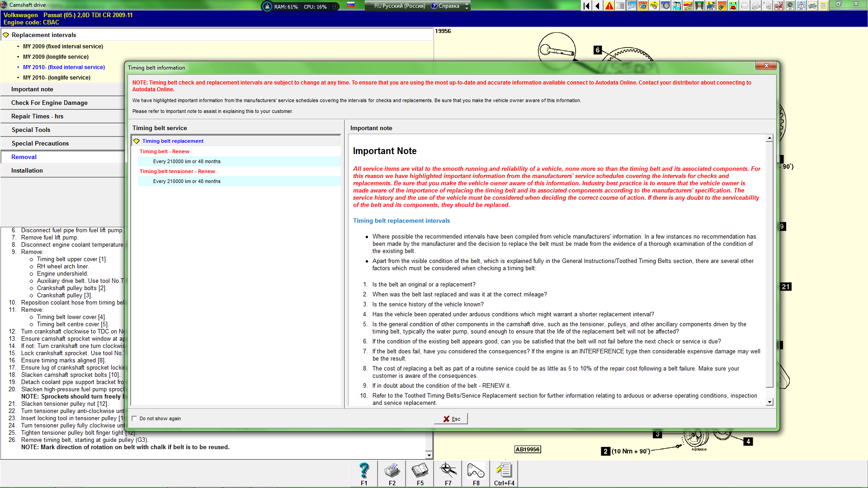Open the Special Tools section
Screen dimensions: 868x488
click(x=63, y=130)
